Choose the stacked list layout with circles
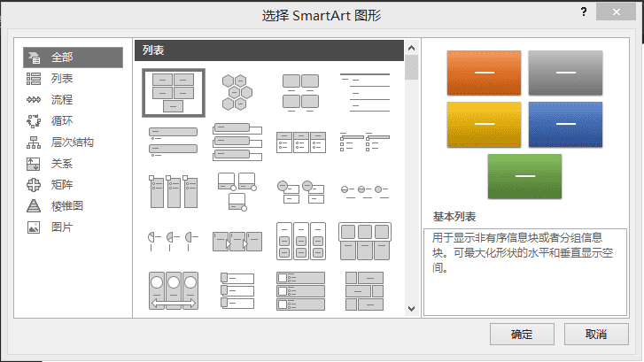 tap(301, 192)
